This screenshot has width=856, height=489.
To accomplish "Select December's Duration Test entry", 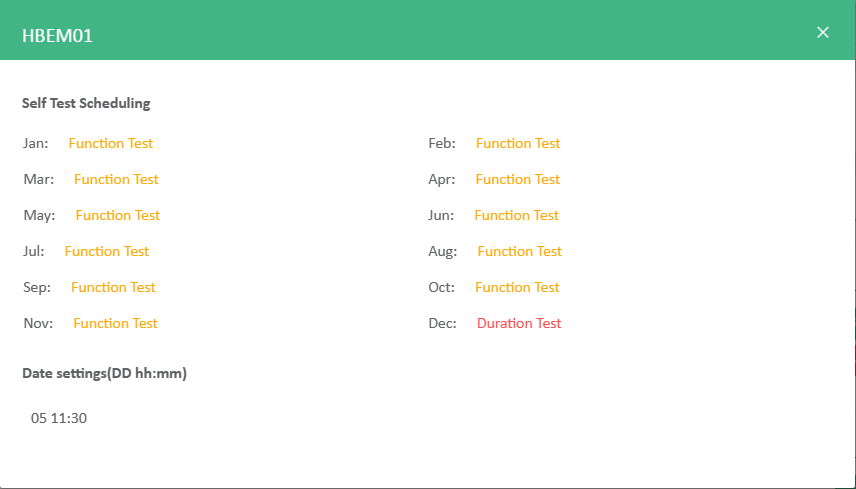I will click(x=519, y=323).
